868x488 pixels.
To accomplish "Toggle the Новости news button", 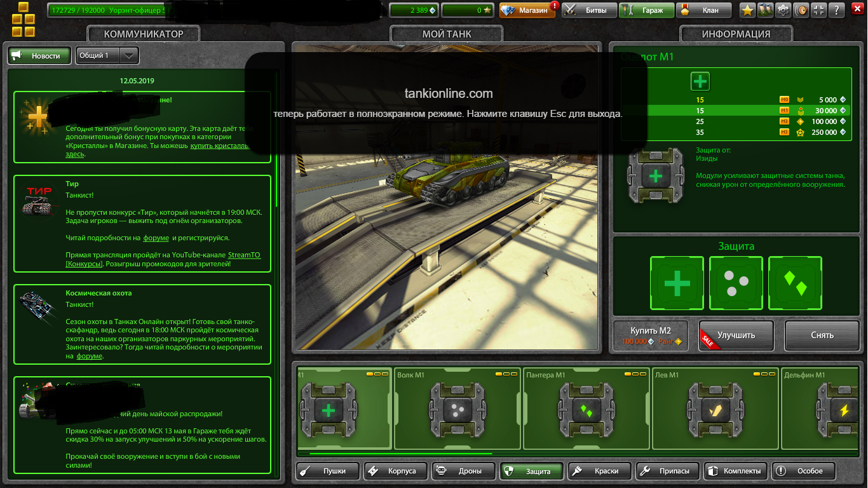I will tap(39, 56).
